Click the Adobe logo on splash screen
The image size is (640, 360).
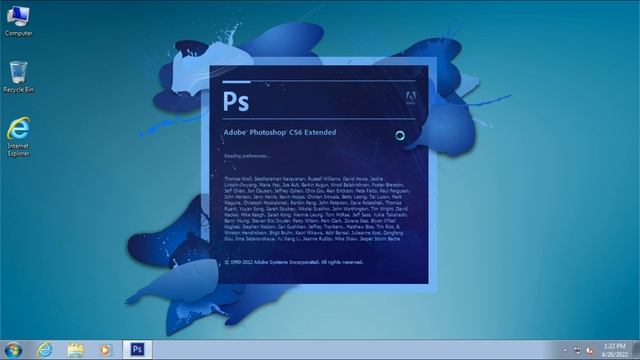pos(411,98)
